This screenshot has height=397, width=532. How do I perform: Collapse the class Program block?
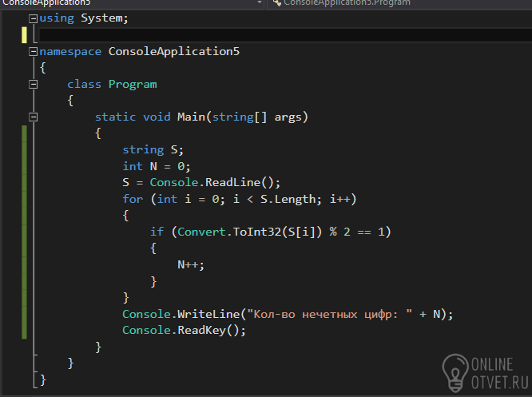click(x=33, y=84)
